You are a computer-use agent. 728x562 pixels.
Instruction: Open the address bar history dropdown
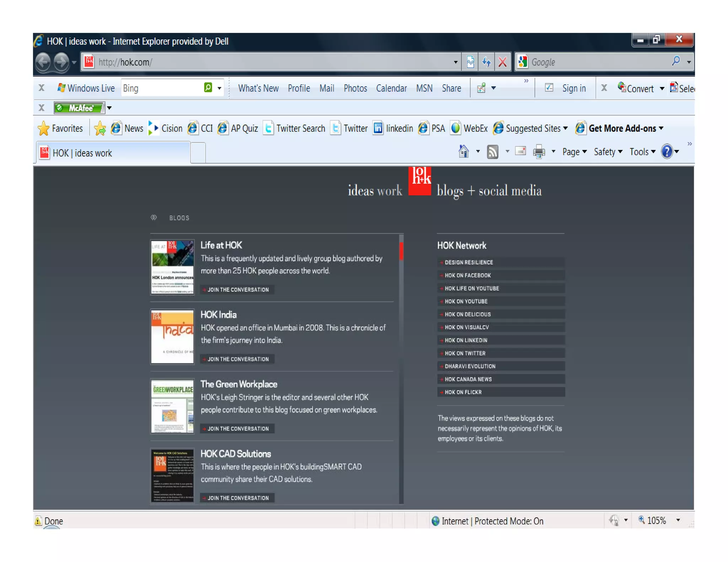[455, 62]
